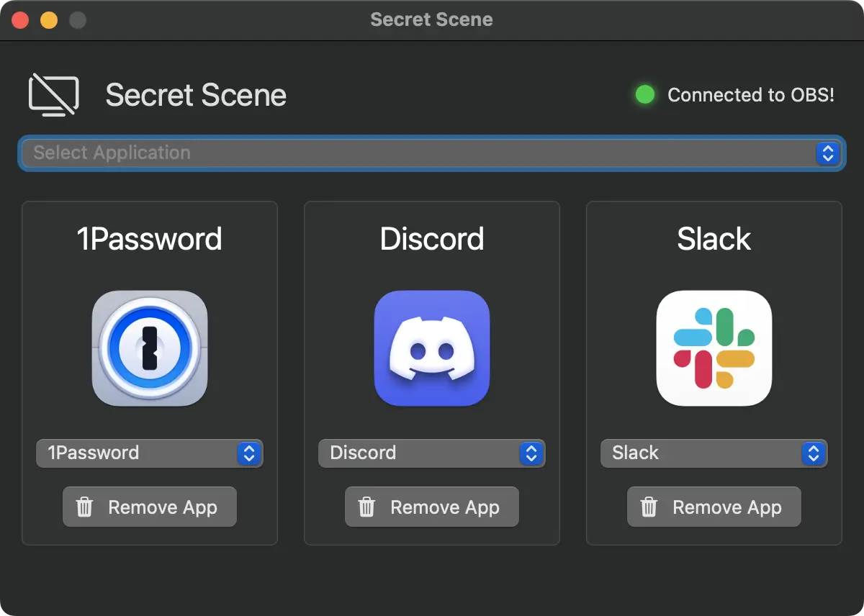Click the yellow minimize button in the title bar
This screenshot has width=864, height=616.
(49, 19)
